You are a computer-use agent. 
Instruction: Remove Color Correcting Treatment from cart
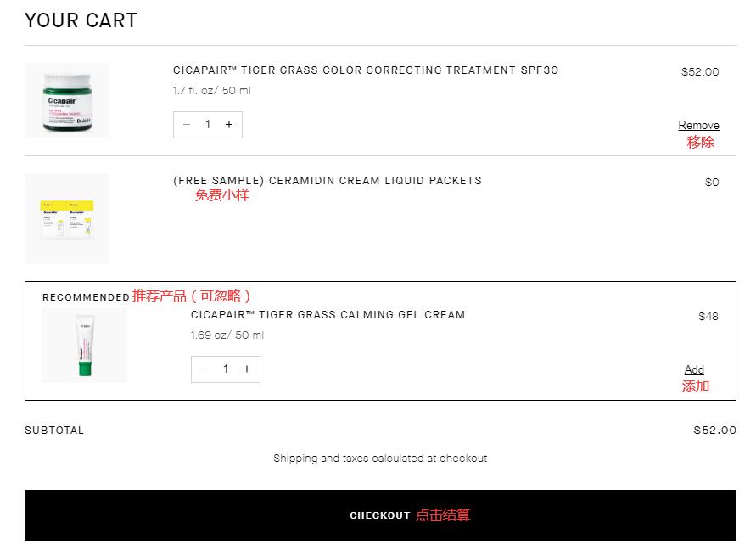698,125
